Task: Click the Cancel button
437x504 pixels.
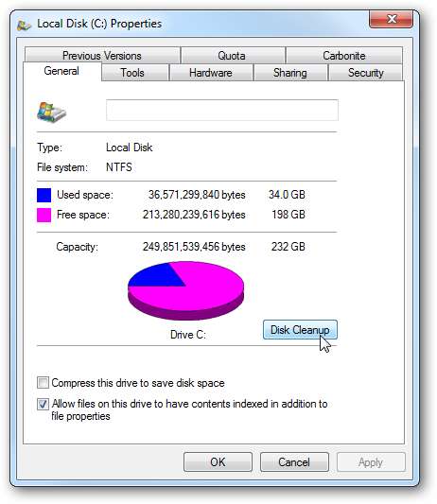Action: [294, 462]
